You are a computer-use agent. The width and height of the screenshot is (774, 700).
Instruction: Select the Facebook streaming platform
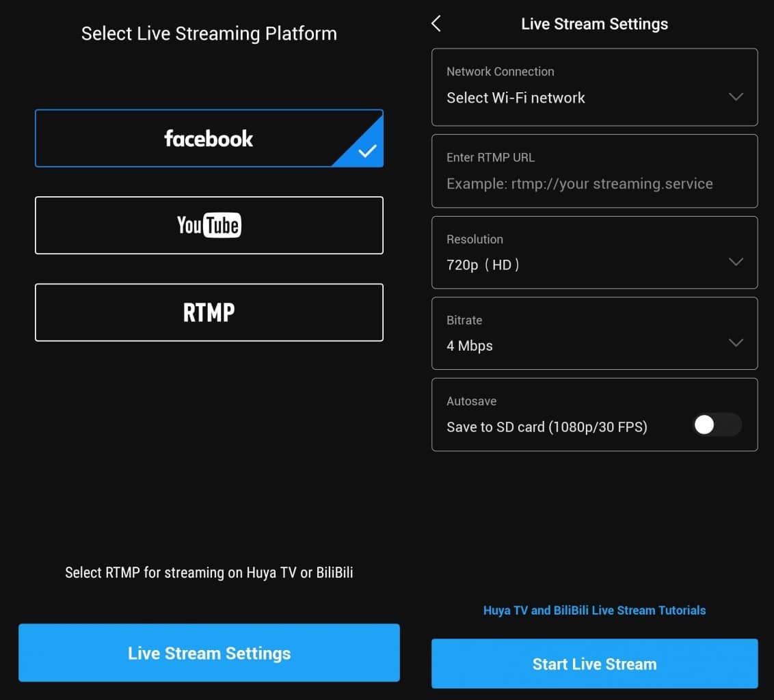coord(209,138)
